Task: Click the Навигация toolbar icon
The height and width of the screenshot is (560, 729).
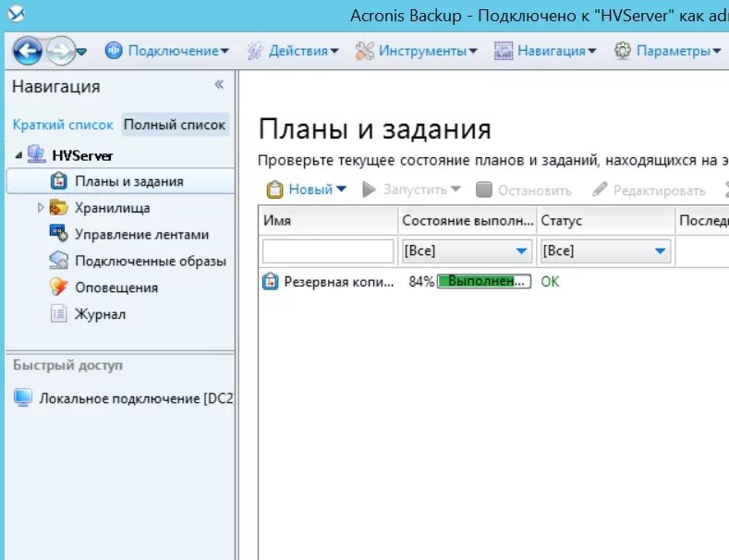Action: pos(504,51)
